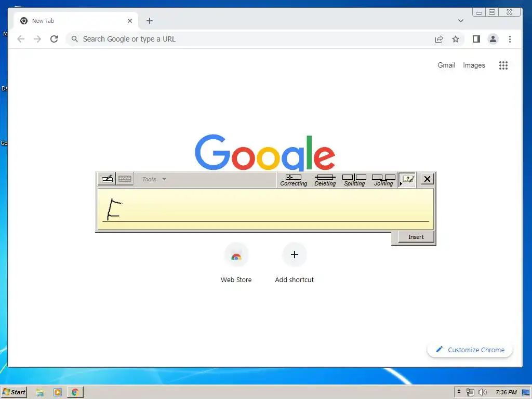Select the Chrome taskbar button
The width and height of the screenshot is (532, 399).
pos(75,393)
